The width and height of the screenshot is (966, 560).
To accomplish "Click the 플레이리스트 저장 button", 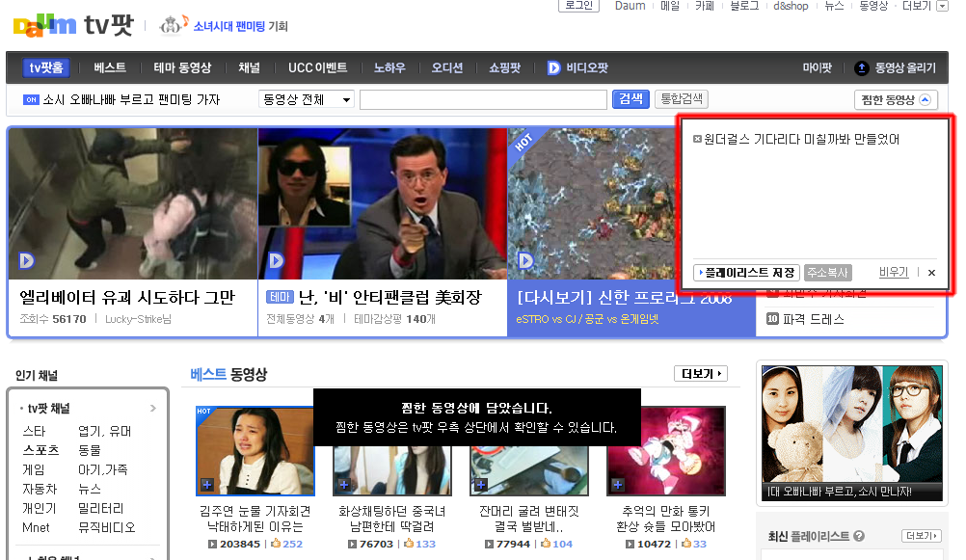I will (x=746, y=273).
